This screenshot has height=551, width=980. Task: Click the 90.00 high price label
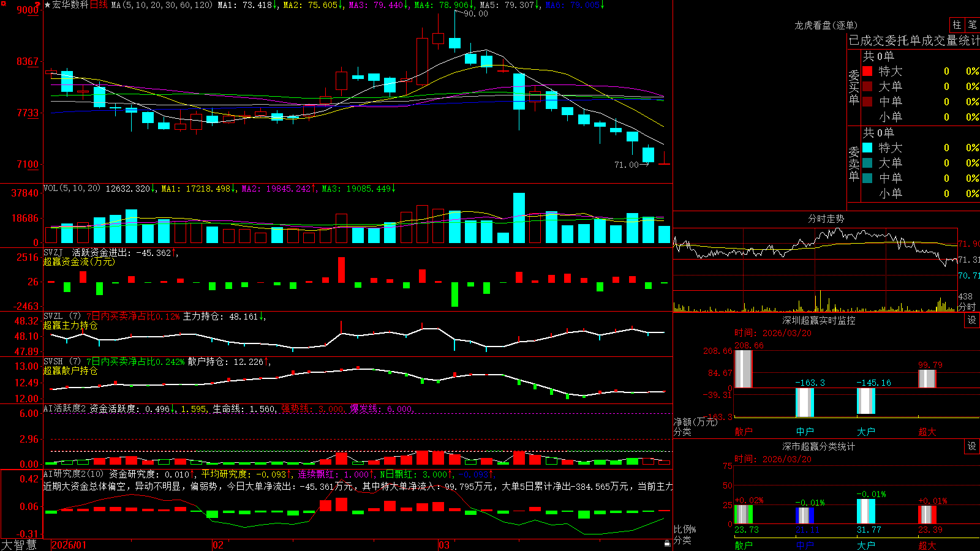pyautogui.click(x=476, y=13)
